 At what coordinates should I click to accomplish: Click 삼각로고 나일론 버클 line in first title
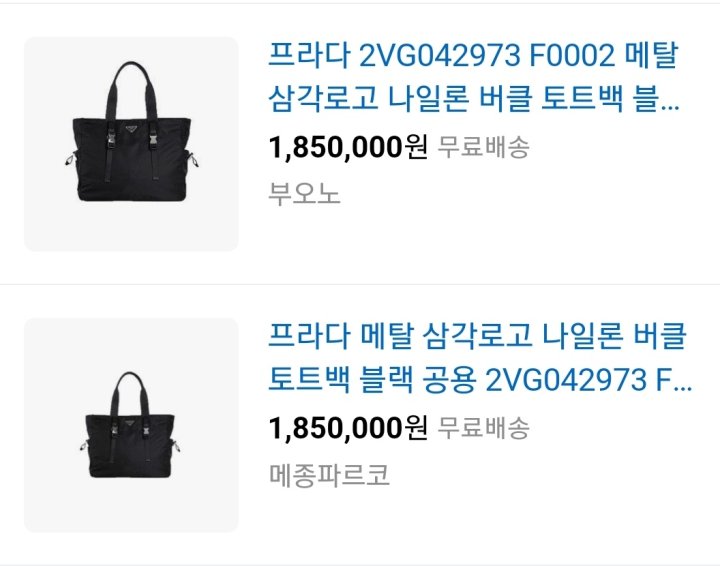[400, 100]
